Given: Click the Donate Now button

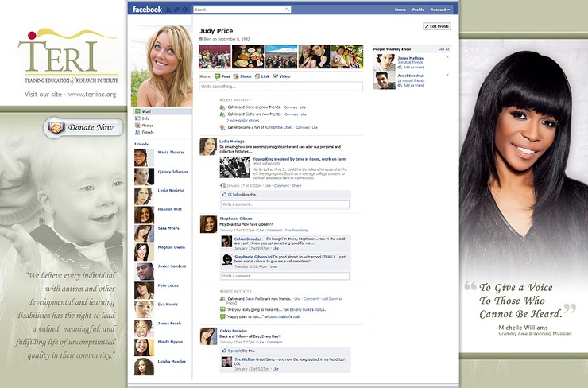Looking at the screenshot, I should (83, 127).
